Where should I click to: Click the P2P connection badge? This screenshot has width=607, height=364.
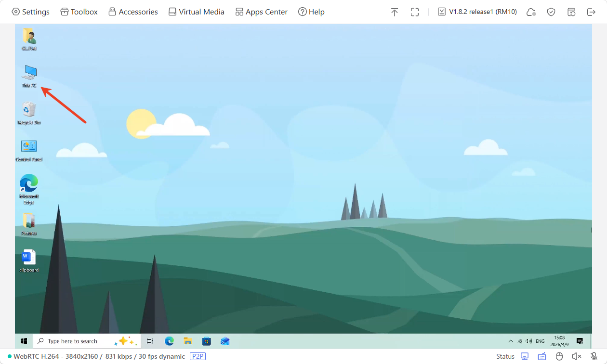198,356
